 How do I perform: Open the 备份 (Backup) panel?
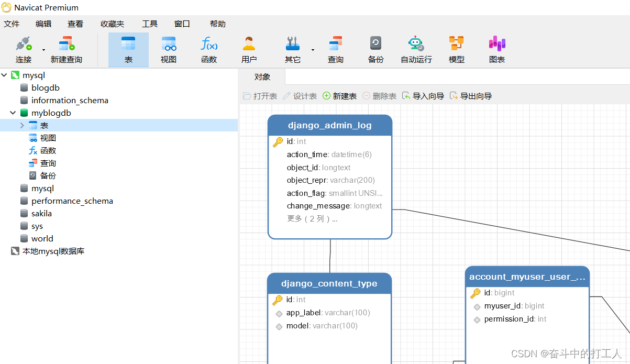(375, 49)
